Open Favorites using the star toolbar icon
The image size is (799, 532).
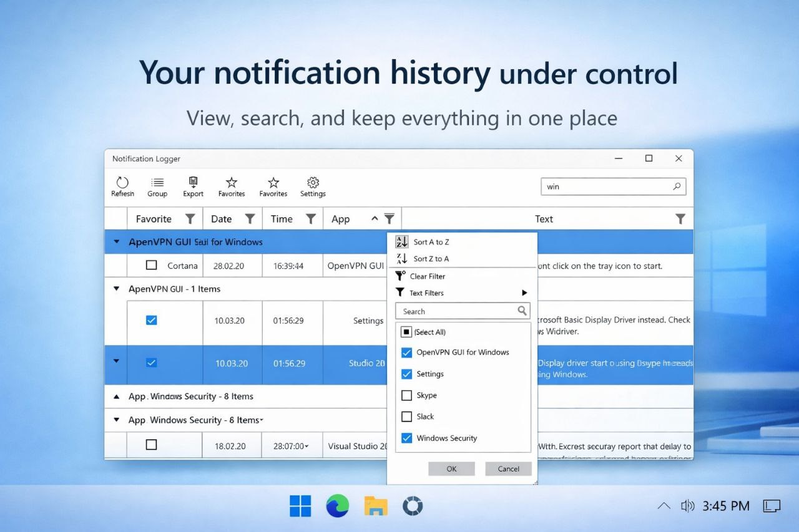(232, 186)
